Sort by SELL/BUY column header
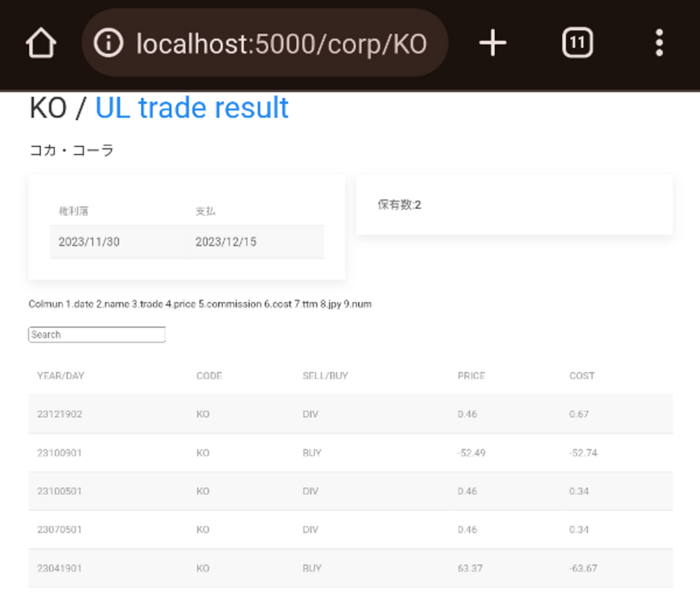Image resolution: width=700 pixels, height=603 pixels. coord(325,376)
